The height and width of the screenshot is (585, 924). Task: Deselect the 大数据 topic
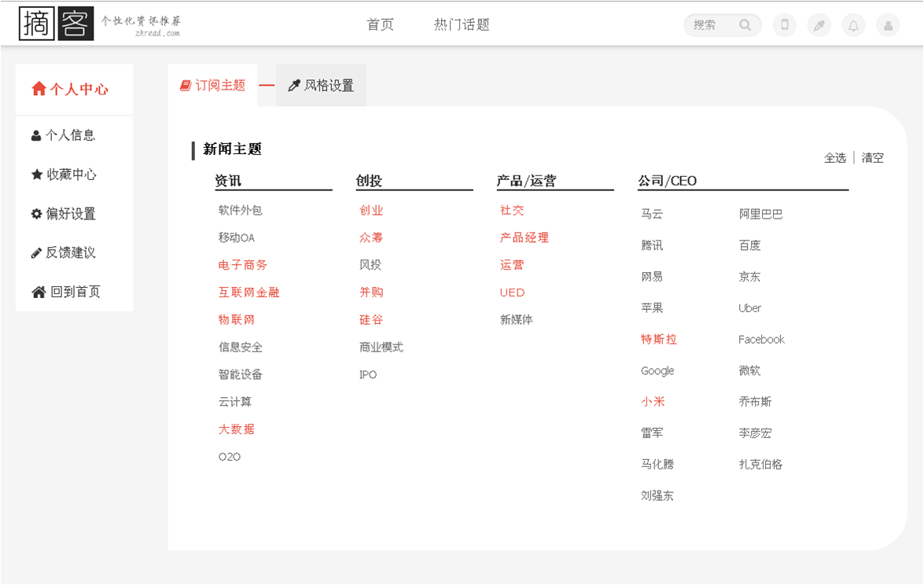(236, 429)
